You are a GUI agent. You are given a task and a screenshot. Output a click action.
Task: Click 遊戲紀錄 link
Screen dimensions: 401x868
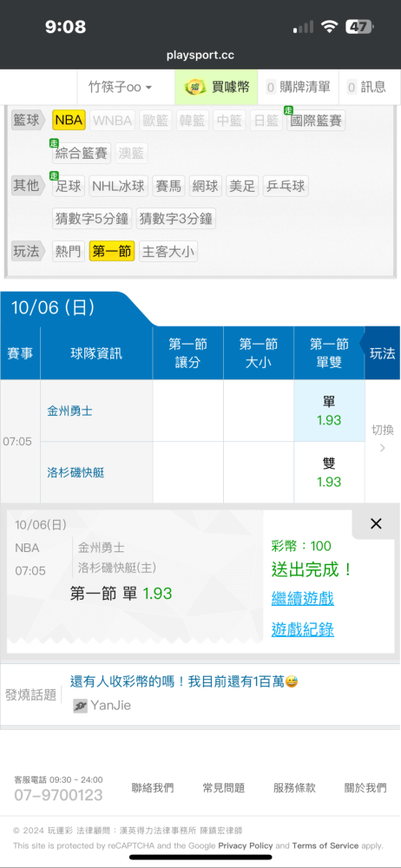(x=302, y=629)
